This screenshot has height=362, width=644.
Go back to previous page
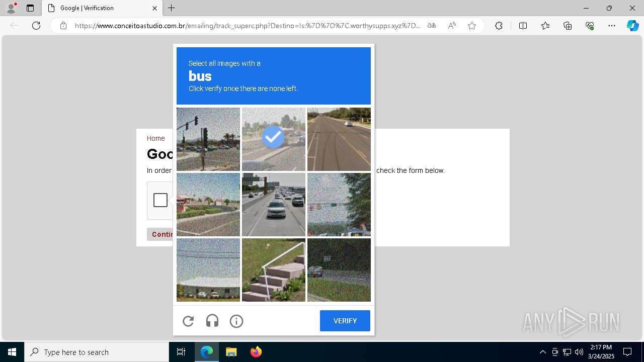coord(14,26)
